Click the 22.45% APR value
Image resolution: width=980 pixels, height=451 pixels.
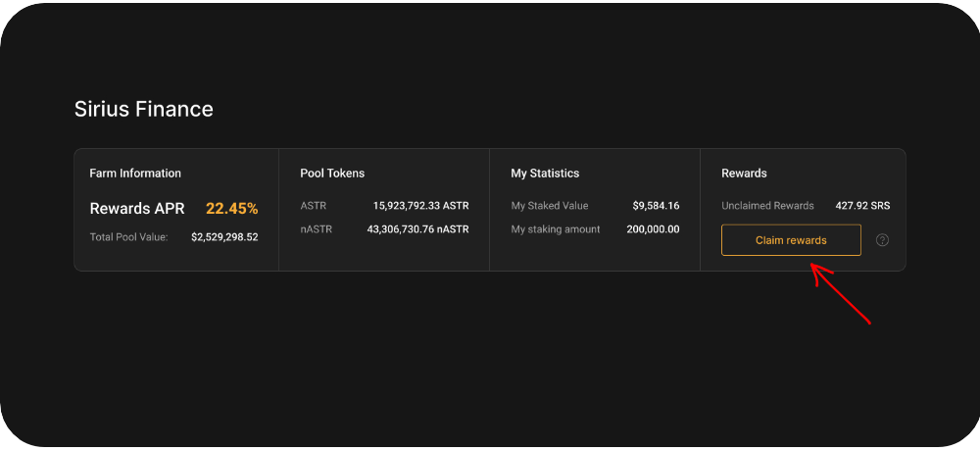click(231, 208)
